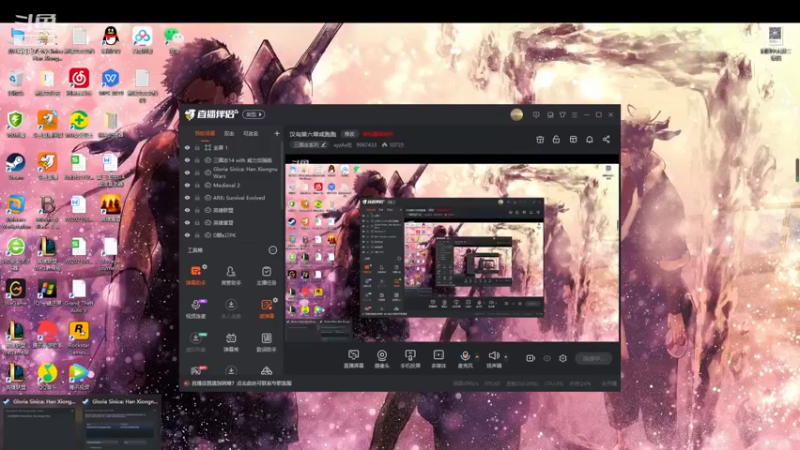Collapse the toolbox section toggle
The width and height of the screenshot is (800, 450).
[273, 250]
